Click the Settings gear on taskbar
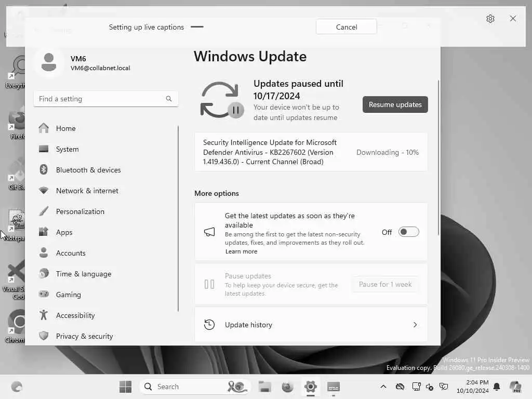 [311, 387]
